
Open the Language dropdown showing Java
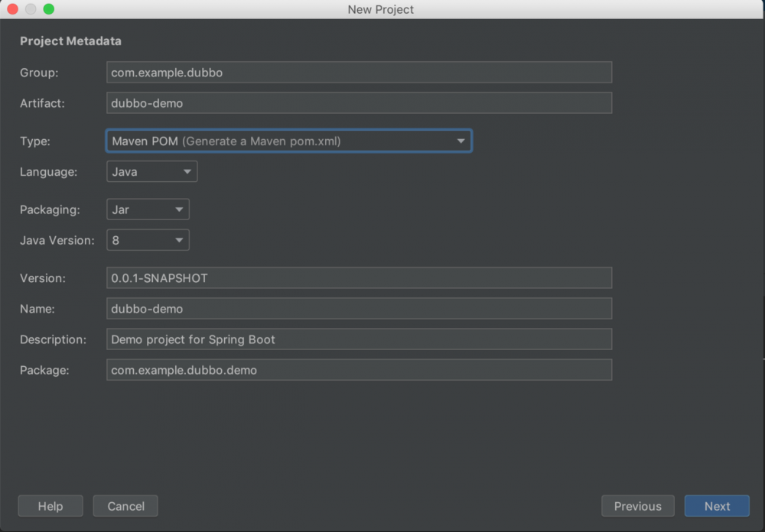(151, 172)
